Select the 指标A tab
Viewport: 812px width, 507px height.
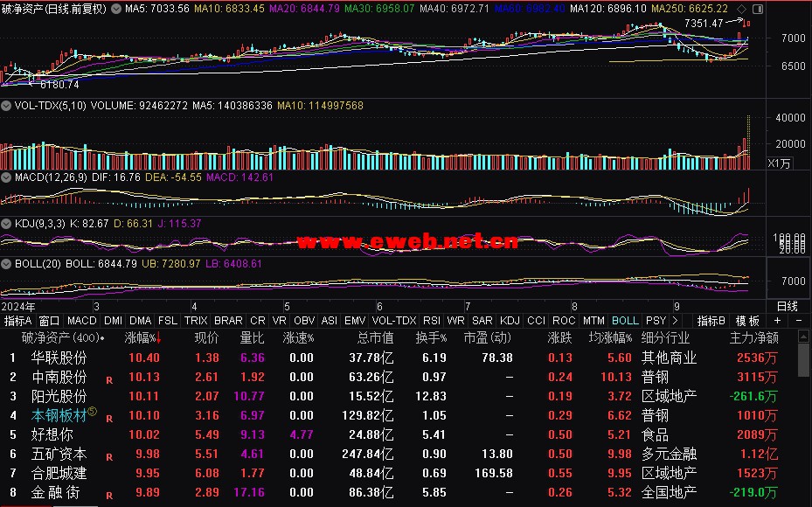point(18,321)
